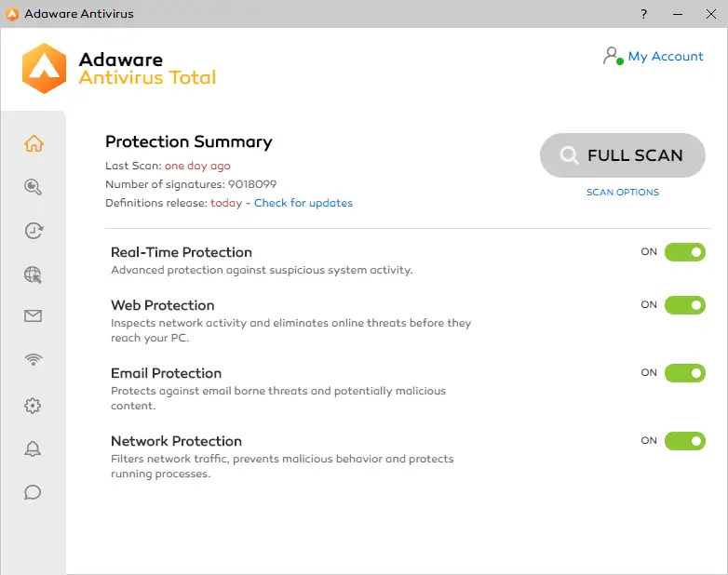Click the Adaware hexagon logo
This screenshot has height=575, width=728.
click(x=44, y=68)
